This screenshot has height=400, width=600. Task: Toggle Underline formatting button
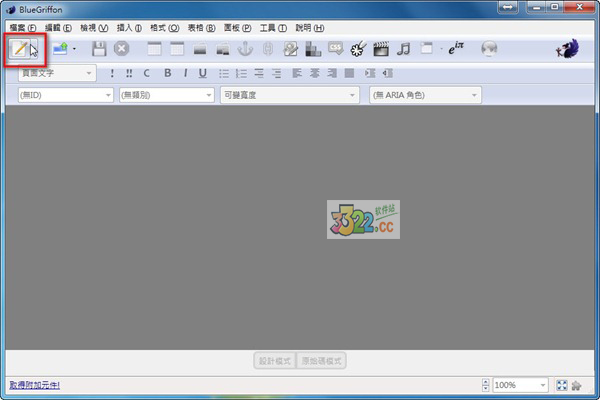pos(202,73)
